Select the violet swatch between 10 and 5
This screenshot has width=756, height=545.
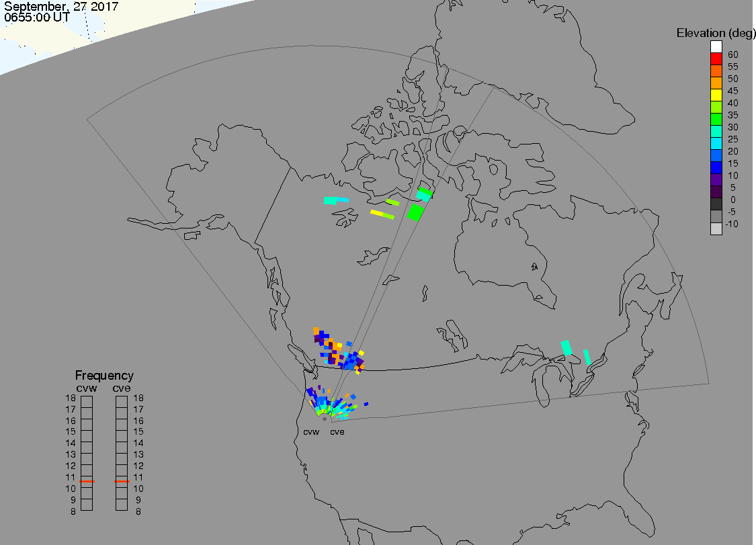pyautogui.click(x=716, y=179)
